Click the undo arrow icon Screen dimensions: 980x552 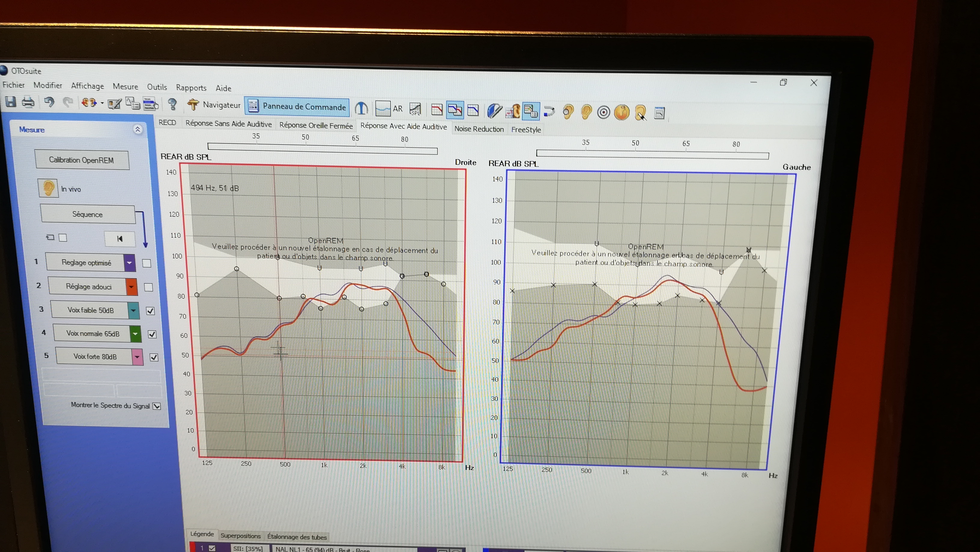pyautogui.click(x=49, y=102)
